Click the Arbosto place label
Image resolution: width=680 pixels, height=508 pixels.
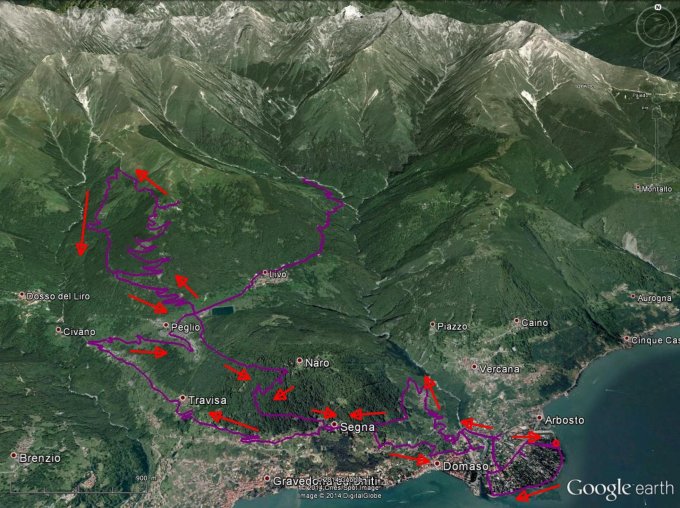click(563, 420)
